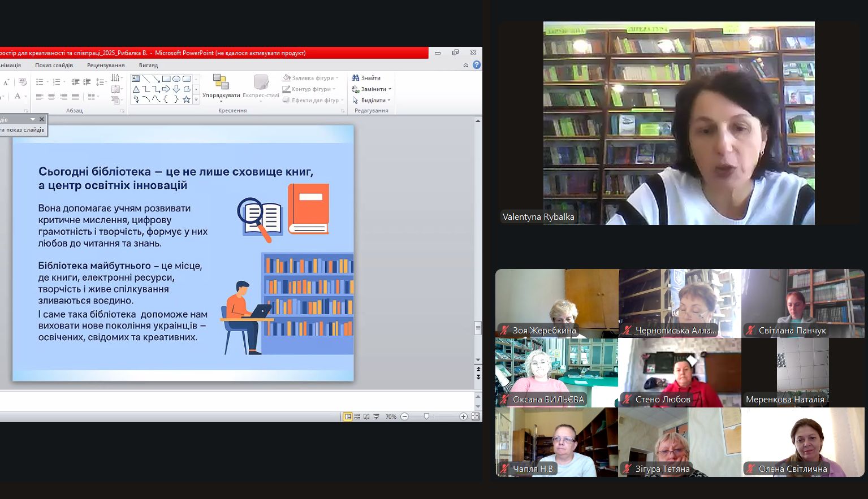Toggle center text alignment in Абзац group
Screen dimensions: 868x499
click(51, 97)
